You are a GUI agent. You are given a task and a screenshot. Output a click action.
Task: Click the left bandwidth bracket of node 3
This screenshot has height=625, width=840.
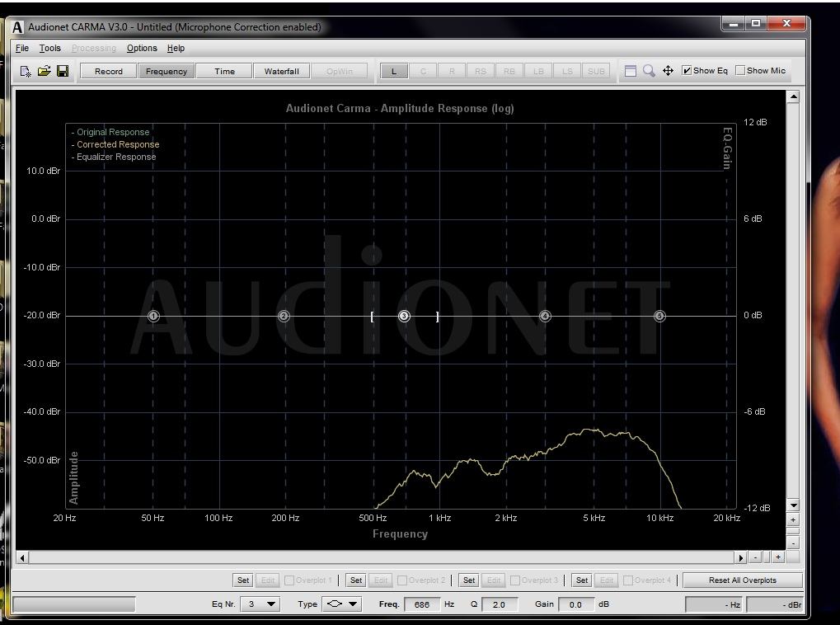click(x=372, y=317)
